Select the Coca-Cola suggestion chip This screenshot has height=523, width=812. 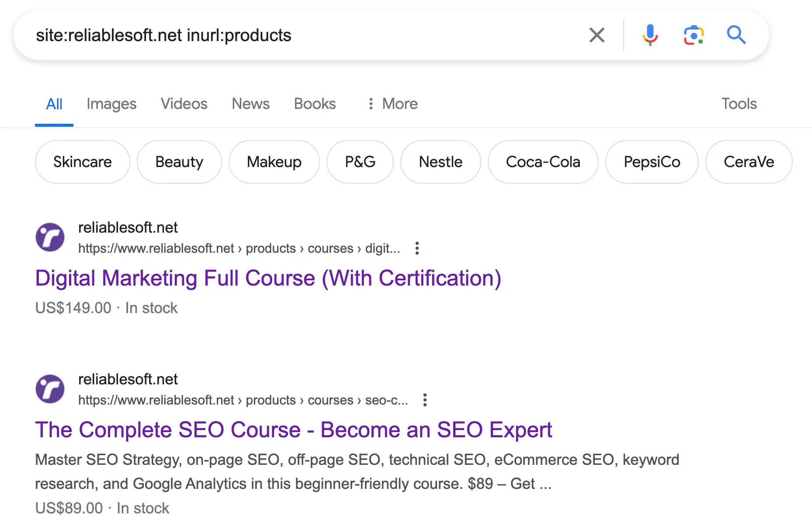[543, 162]
